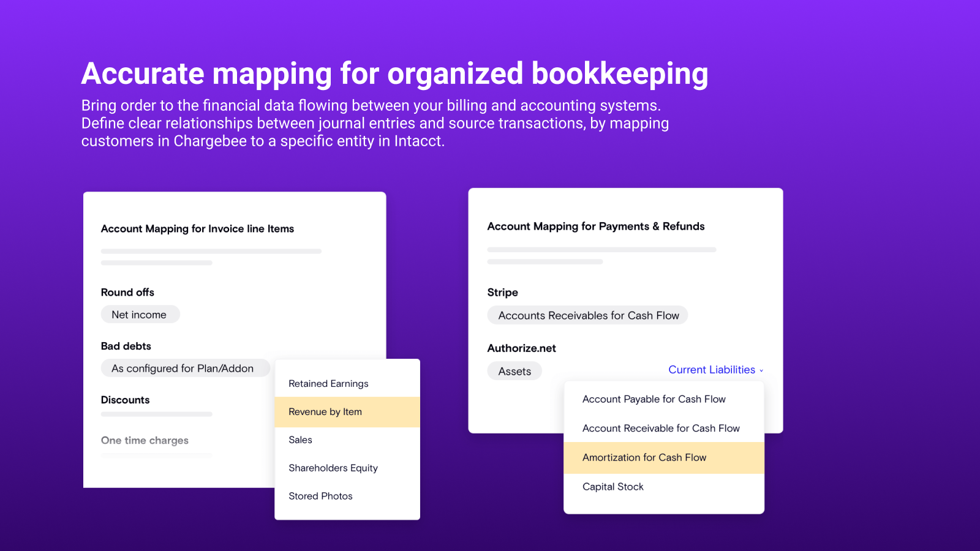Click the Account Mapping for Payments & Refunds heading

[595, 227]
